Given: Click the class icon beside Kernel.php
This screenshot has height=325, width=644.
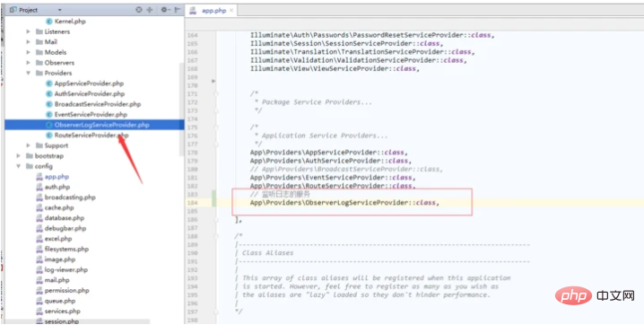Looking at the screenshot, I should click(x=49, y=22).
